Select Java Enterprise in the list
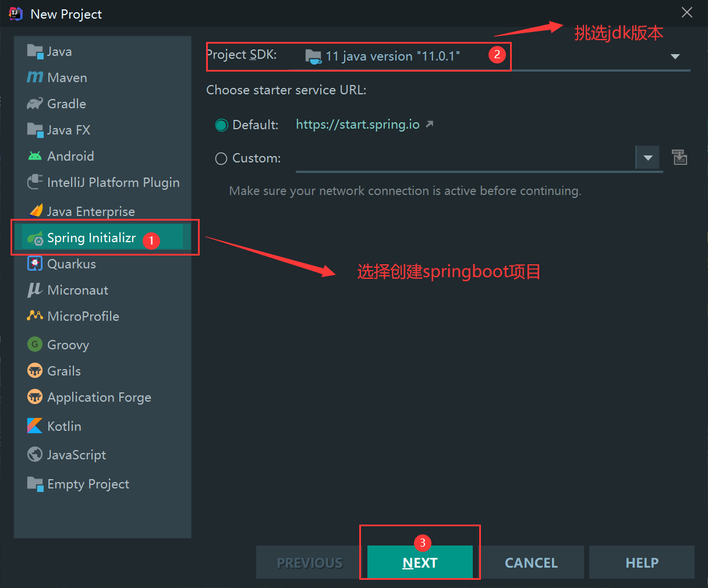The height and width of the screenshot is (588, 708). point(91,211)
